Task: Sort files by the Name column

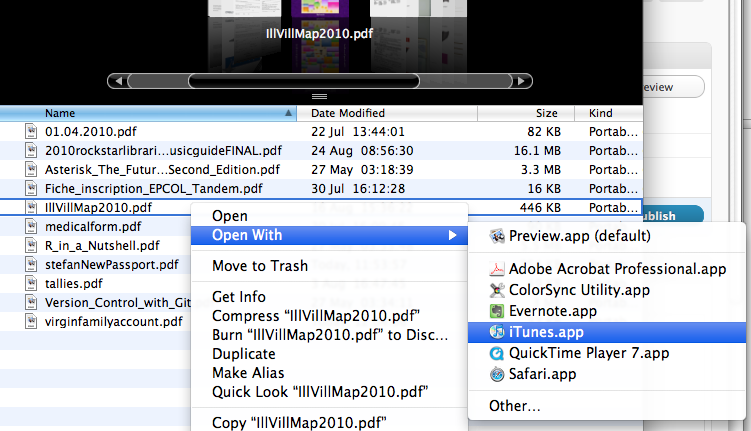Action: pyautogui.click(x=150, y=113)
